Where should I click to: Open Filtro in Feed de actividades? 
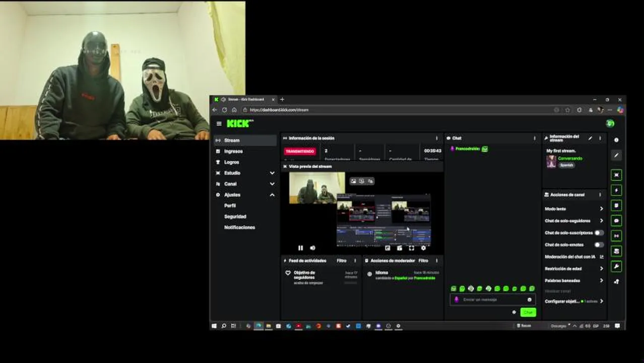click(342, 261)
